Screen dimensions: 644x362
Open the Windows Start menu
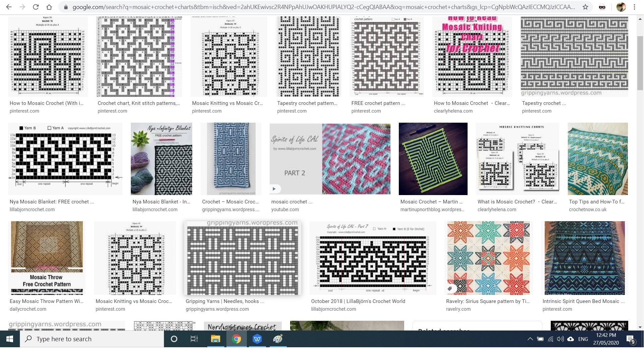point(10,339)
